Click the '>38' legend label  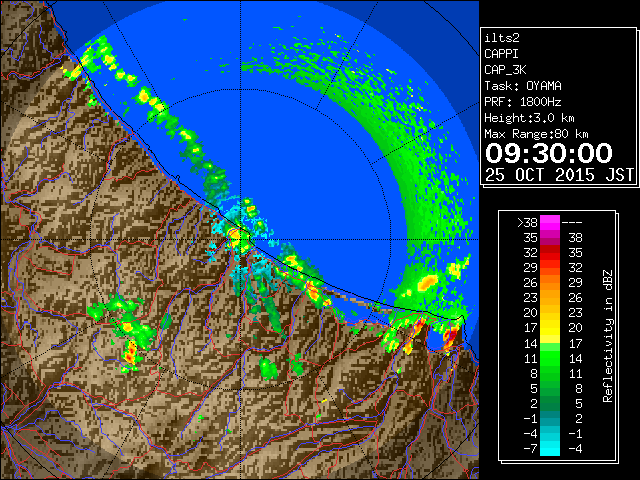point(527,222)
